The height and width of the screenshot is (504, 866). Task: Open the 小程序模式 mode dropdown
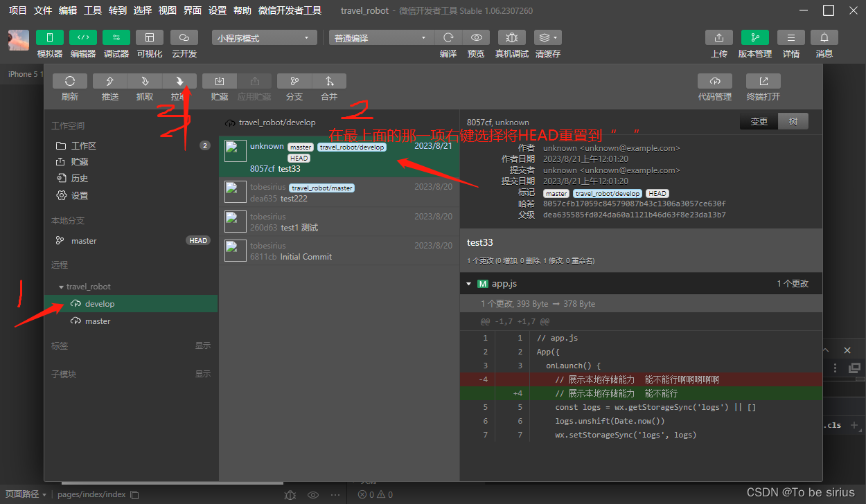coord(264,38)
